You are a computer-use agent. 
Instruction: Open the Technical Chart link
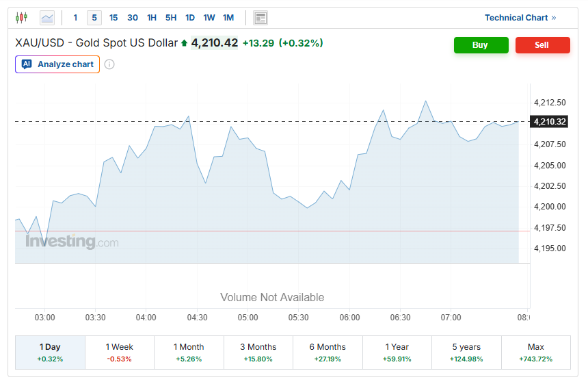click(x=520, y=18)
